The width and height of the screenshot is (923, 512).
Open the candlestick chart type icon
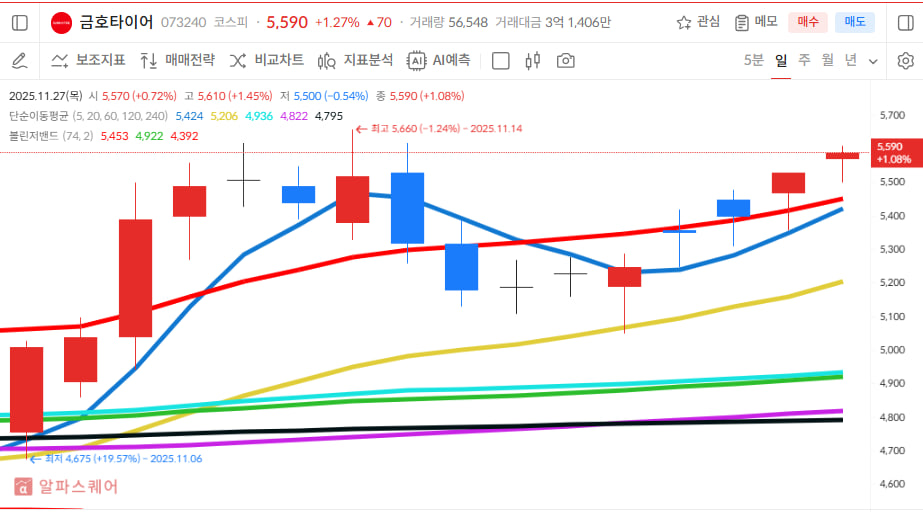tap(532, 61)
